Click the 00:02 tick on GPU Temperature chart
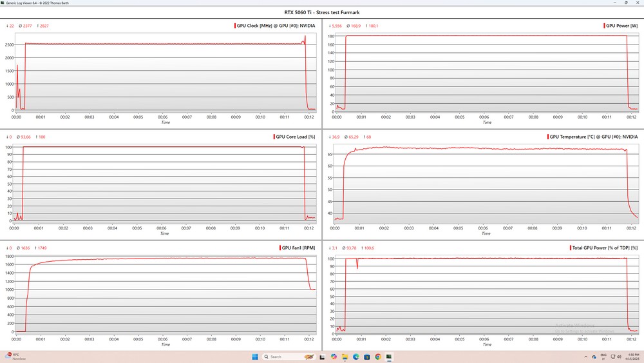The width and height of the screenshot is (644, 363). pyautogui.click(x=384, y=228)
